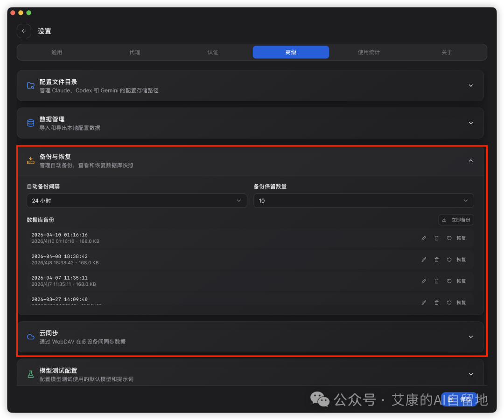The image size is (504, 420).
Task: Delete backup 2026-04-07 11:35:11 with trash icon
Action: 436,281
